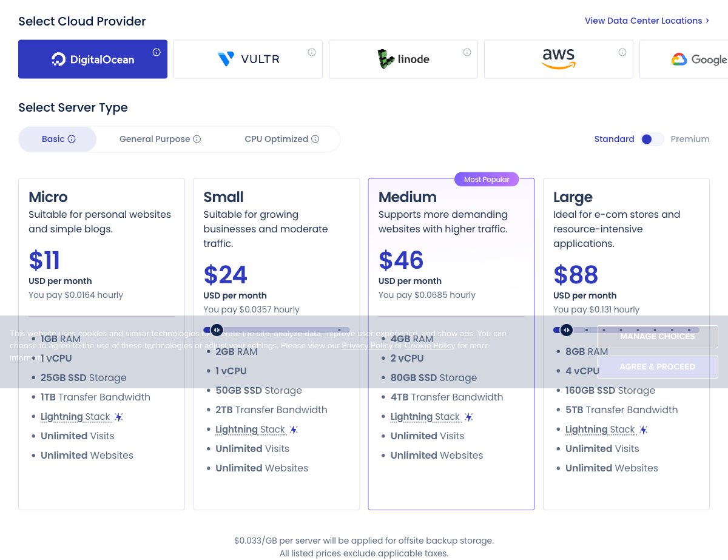Image resolution: width=728 pixels, height=560 pixels.
Task: Click Lightning Stack in Small plan
Action: click(250, 430)
